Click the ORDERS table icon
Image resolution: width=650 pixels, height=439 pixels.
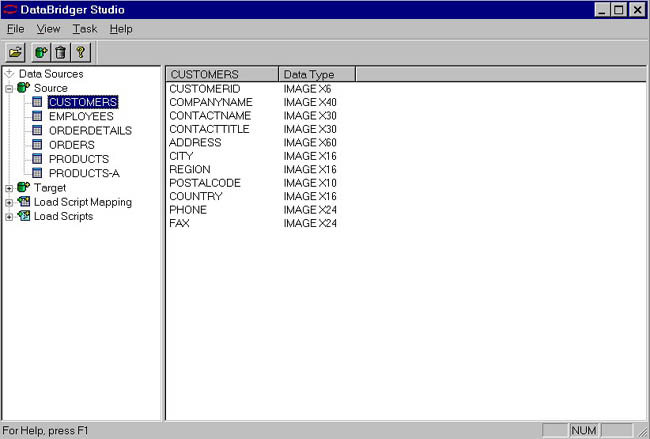(x=37, y=144)
